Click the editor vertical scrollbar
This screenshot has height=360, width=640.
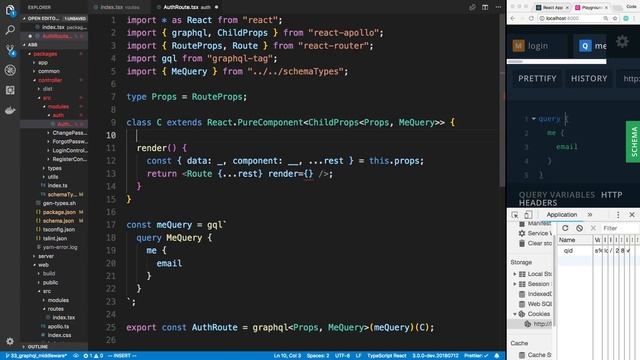click(503, 100)
